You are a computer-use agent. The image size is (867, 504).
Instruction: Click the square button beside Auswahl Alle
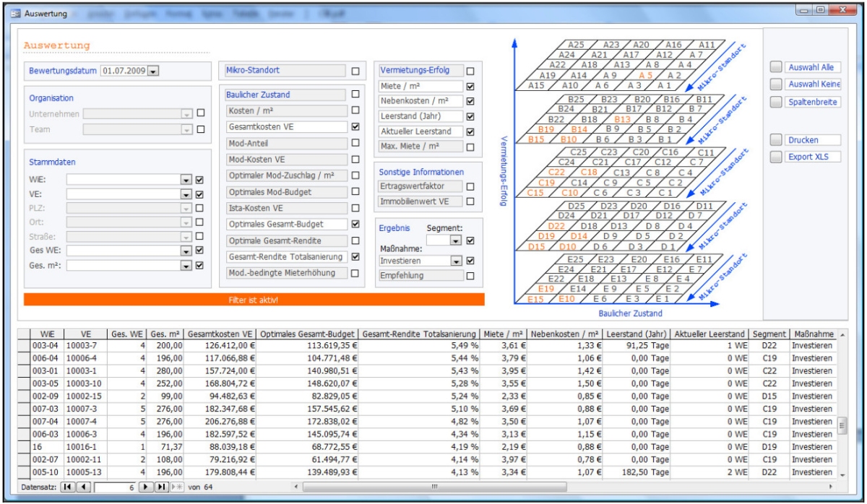pyautogui.click(x=776, y=67)
